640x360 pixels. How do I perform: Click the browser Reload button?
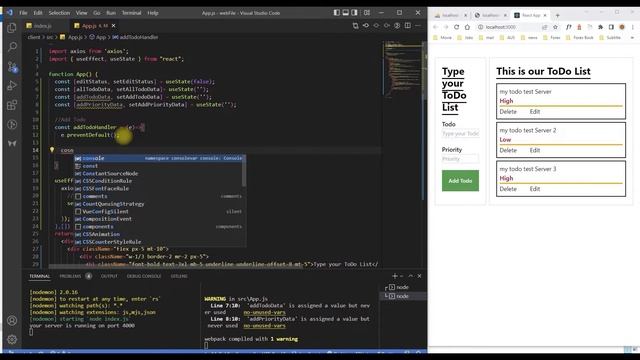coord(456,27)
